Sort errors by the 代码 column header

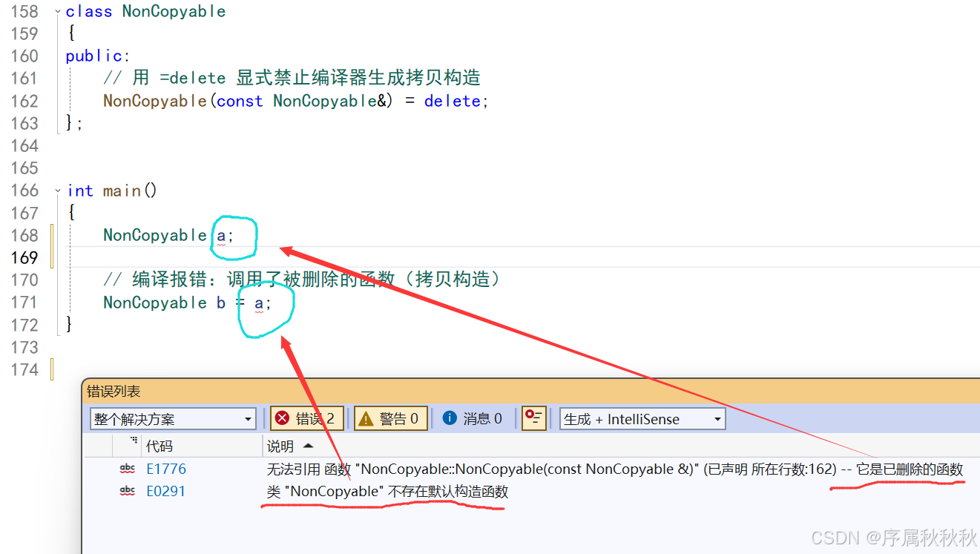tap(160, 446)
